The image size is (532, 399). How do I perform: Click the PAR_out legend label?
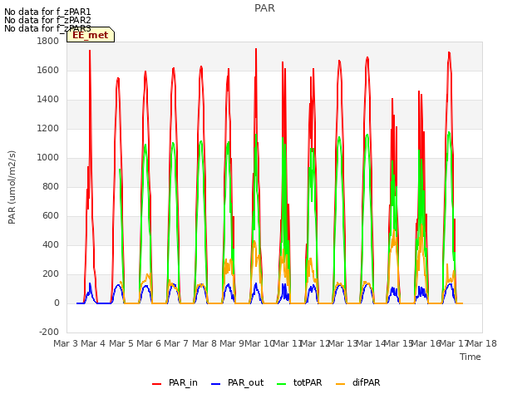[246, 382]
